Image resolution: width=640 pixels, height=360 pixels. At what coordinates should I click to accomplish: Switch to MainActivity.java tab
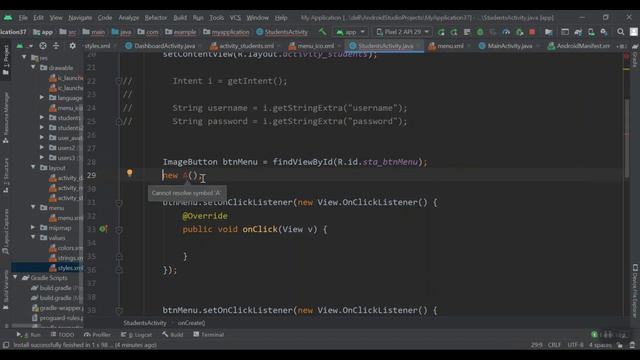coord(505,46)
